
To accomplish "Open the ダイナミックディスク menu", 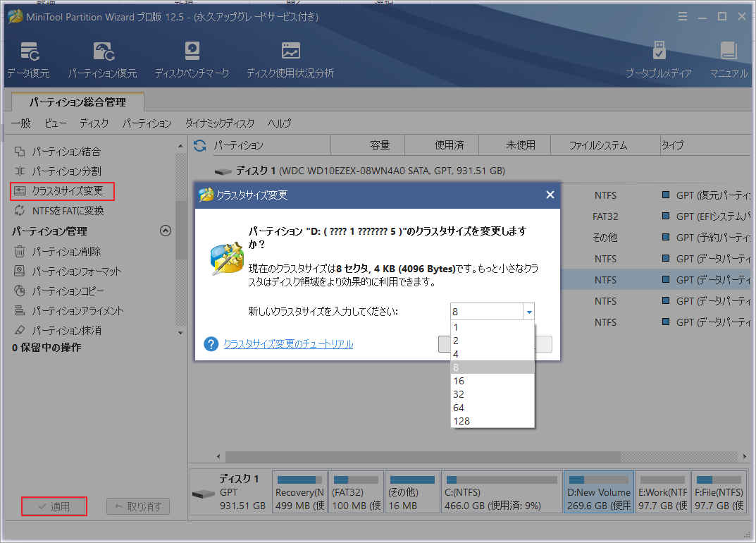I will pyautogui.click(x=220, y=123).
